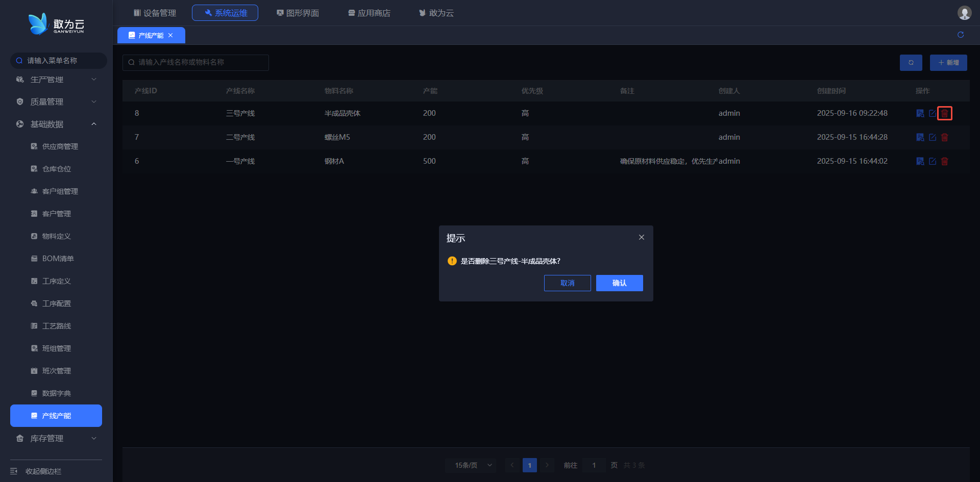
Task: Open the 15条/页 page size dropdown
Action: [471, 465]
